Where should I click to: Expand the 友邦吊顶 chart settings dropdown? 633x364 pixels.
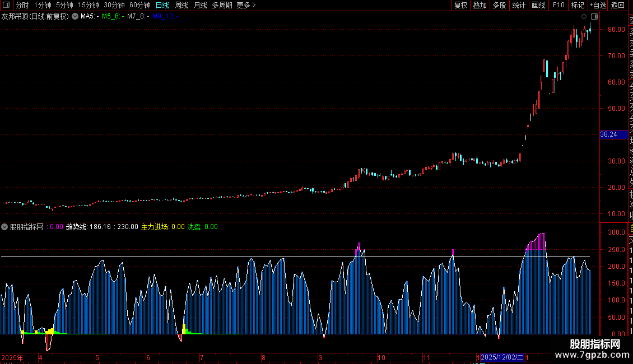[x=75, y=16]
